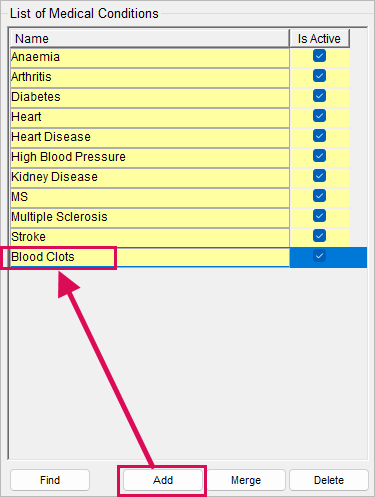Sort by the Is Active column header

click(x=319, y=39)
